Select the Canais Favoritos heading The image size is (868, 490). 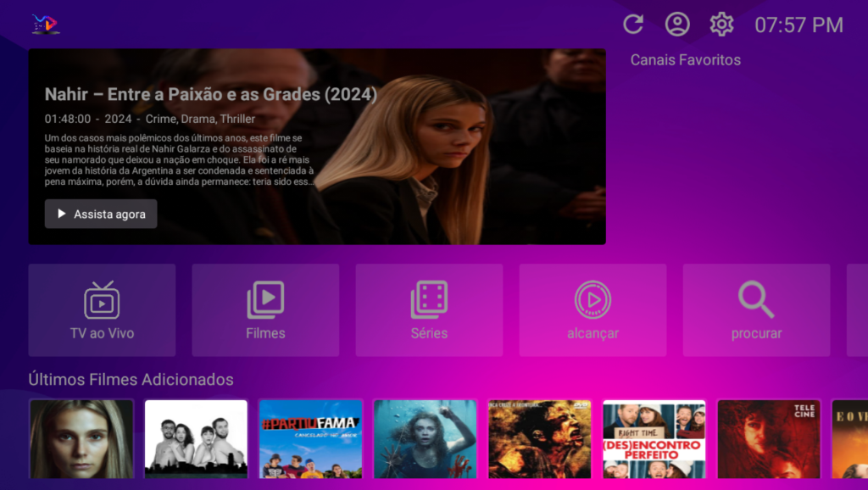(x=685, y=60)
